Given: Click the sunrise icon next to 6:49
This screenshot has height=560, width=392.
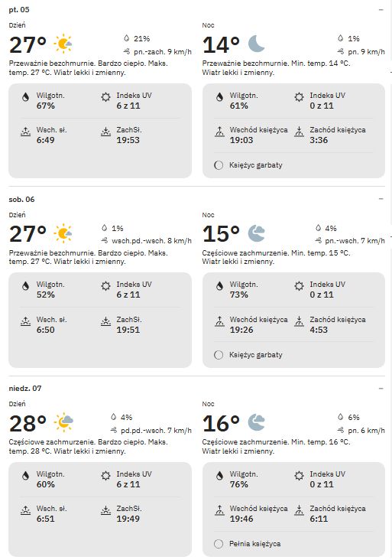Looking at the screenshot, I should [x=25, y=132].
